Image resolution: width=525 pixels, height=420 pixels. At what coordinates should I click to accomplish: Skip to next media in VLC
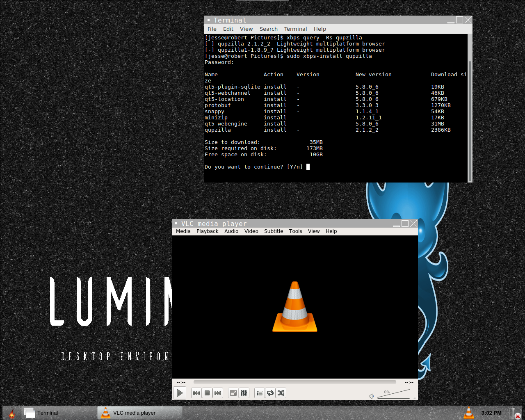point(218,393)
